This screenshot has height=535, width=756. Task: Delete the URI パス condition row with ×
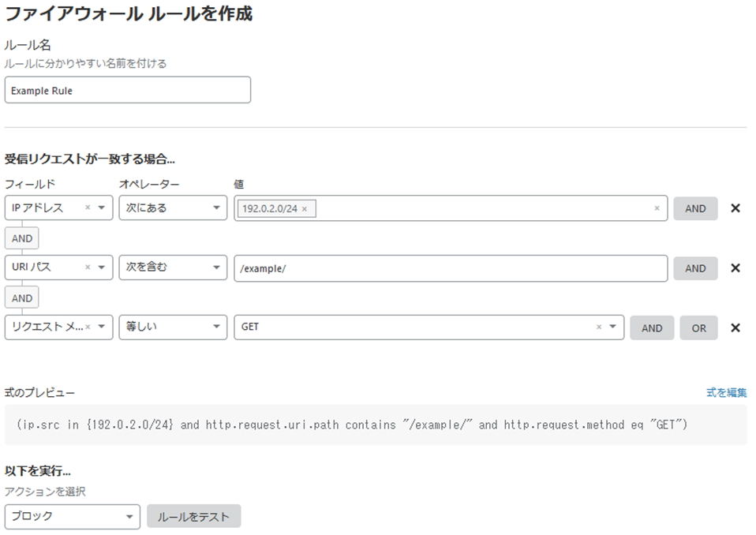pyautogui.click(x=735, y=268)
